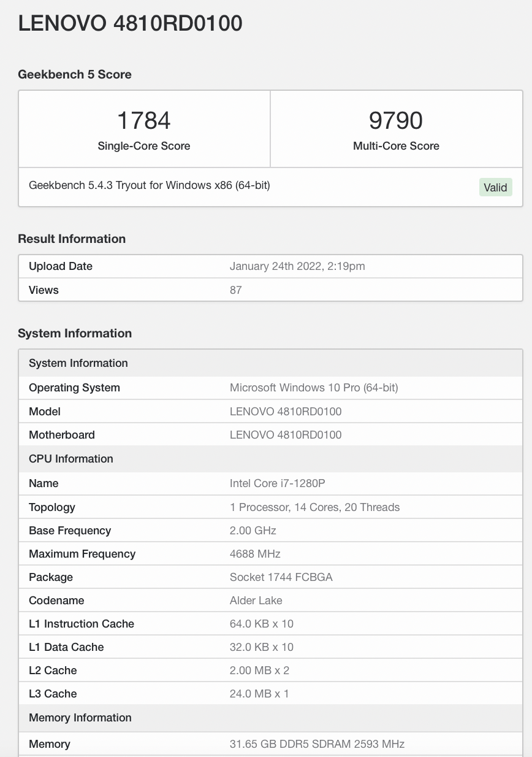532x757 pixels.
Task: Click the LENOVO 4810RD0100 page title
Action: pos(130,23)
